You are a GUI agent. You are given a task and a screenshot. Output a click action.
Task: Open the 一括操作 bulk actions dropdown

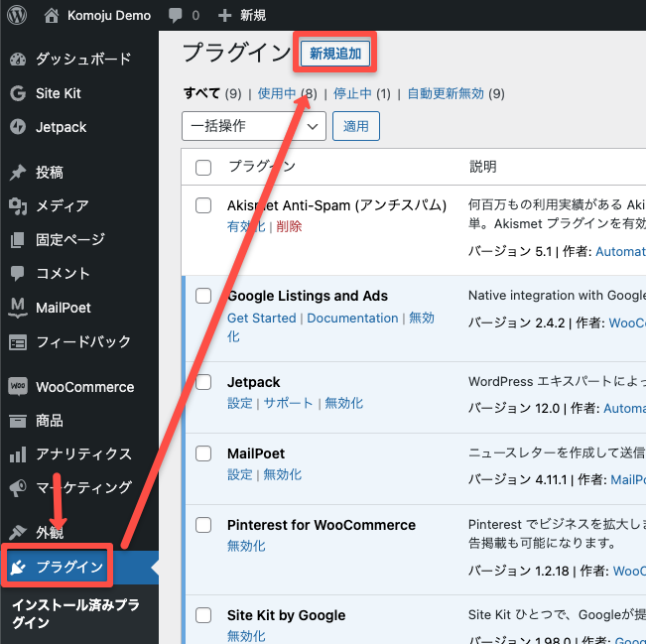click(x=254, y=126)
